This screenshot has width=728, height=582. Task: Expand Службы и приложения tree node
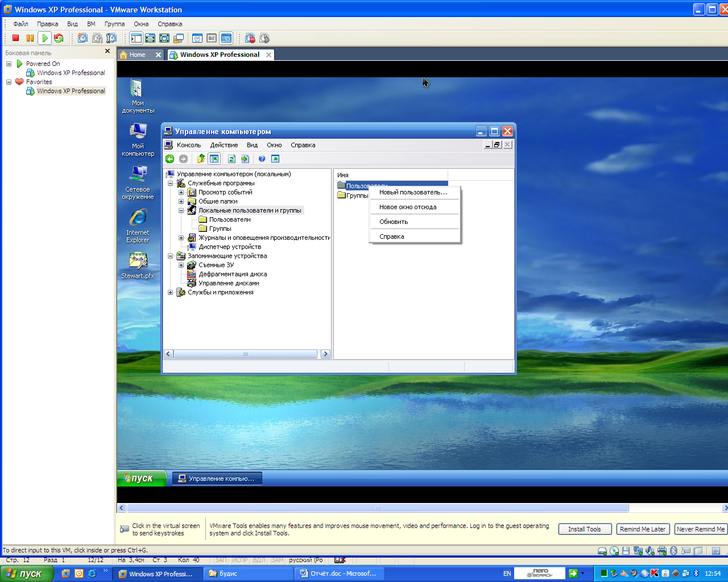(x=170, y=292)
